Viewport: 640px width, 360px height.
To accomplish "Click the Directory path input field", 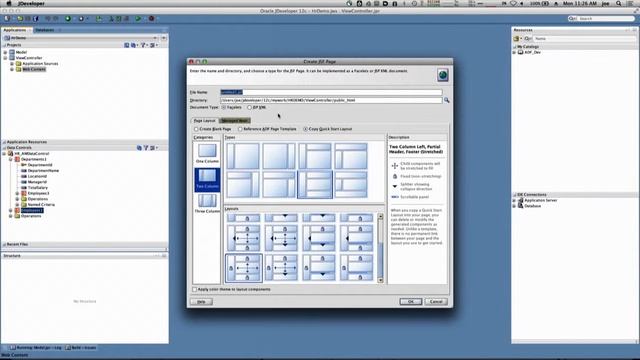I will [331, 100].
